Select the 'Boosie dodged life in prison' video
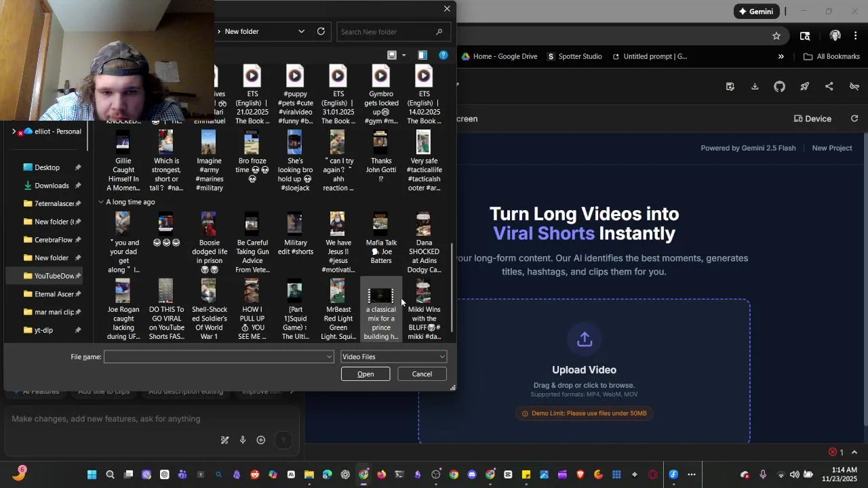868x488 pixels. (x=209, y=242)
